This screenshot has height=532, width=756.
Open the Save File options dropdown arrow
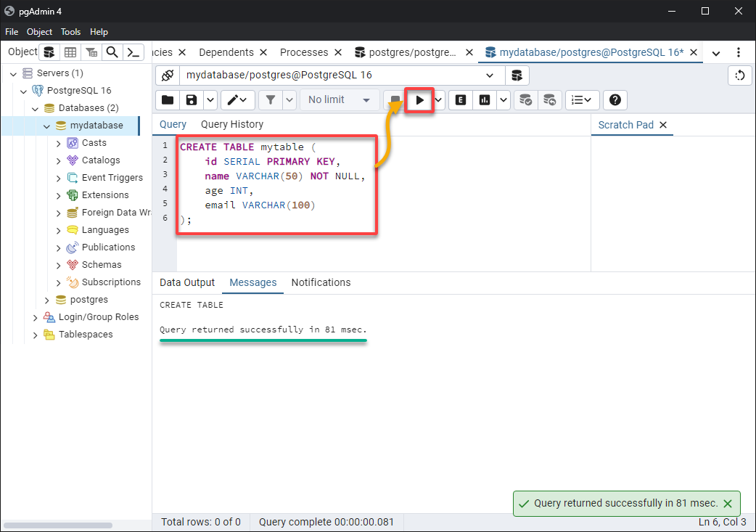pos(210,100)
